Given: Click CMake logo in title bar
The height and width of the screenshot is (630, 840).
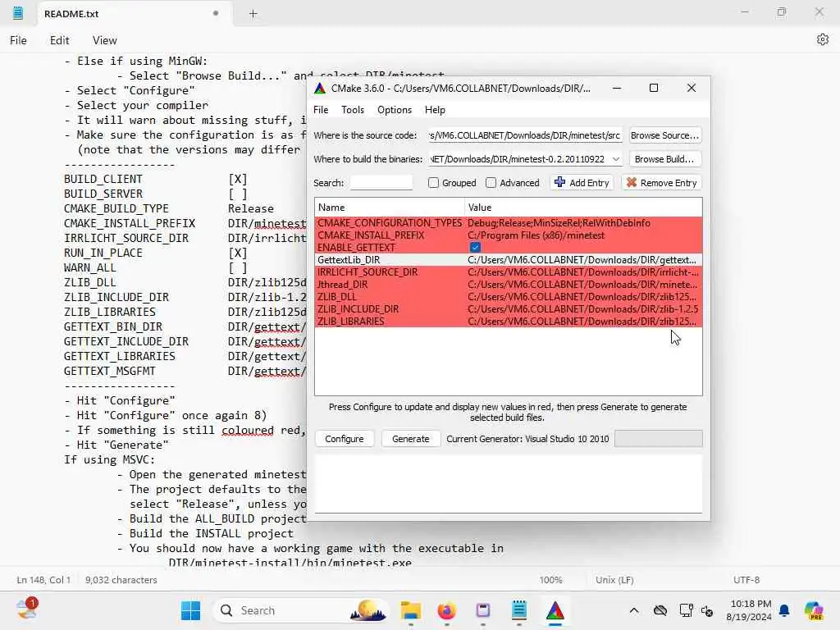Looking at the screenshot, I should tap(320, 89).
